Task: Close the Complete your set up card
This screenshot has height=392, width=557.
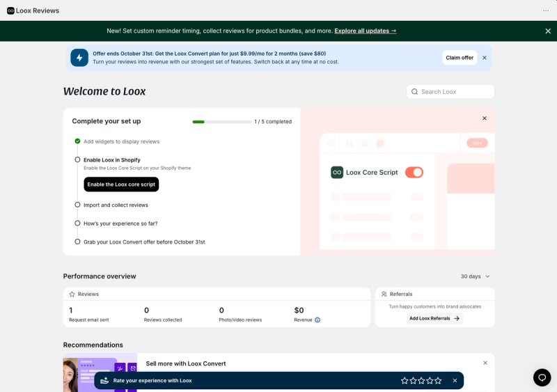Action: (x=484, y=118)
